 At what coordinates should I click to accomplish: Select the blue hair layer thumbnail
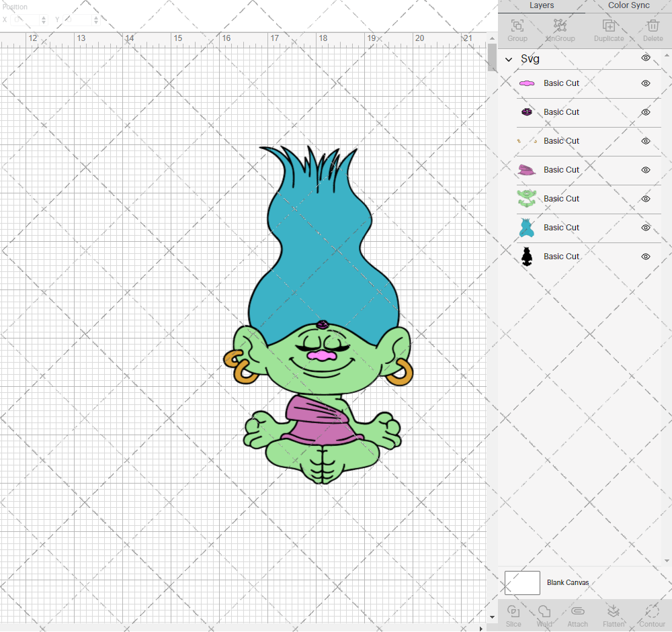[x=527, y=228]
